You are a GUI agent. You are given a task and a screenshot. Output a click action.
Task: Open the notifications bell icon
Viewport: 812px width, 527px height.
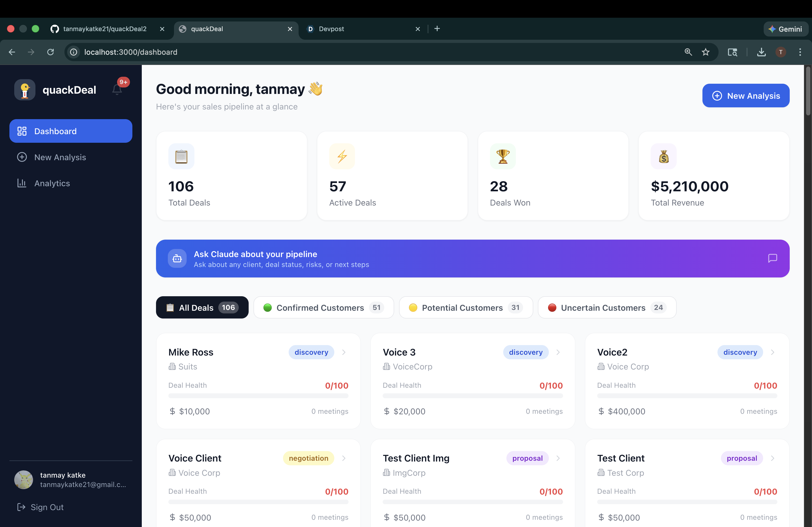tap(117, 89)
